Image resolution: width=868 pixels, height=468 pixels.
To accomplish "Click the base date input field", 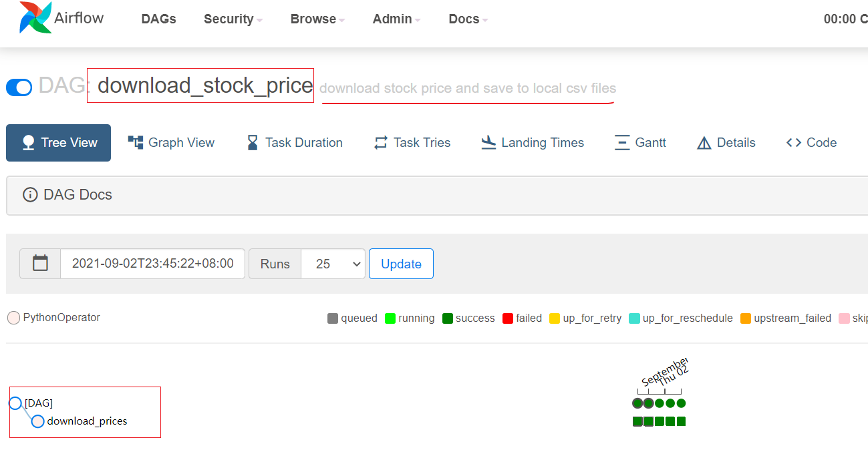I will tap(152, 264).
